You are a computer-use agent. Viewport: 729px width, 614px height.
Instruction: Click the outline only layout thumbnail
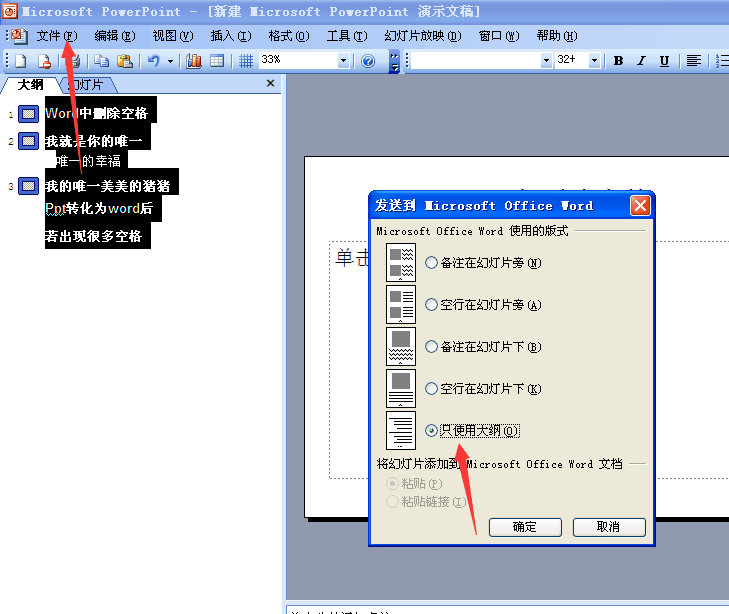401,430
